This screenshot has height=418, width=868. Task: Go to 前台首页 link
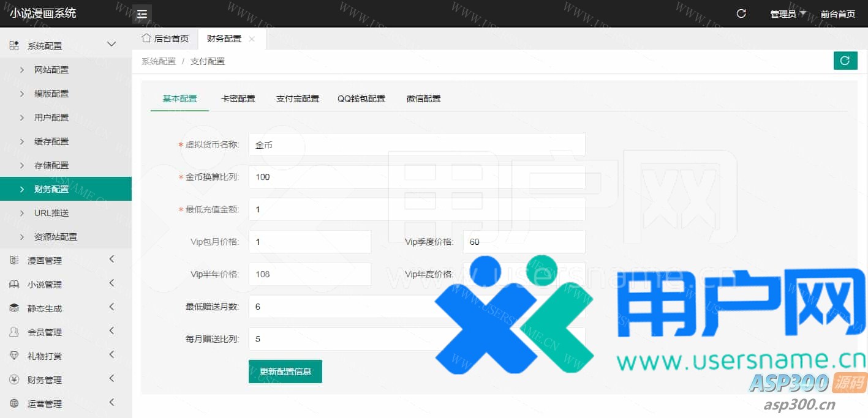point(837,14)
